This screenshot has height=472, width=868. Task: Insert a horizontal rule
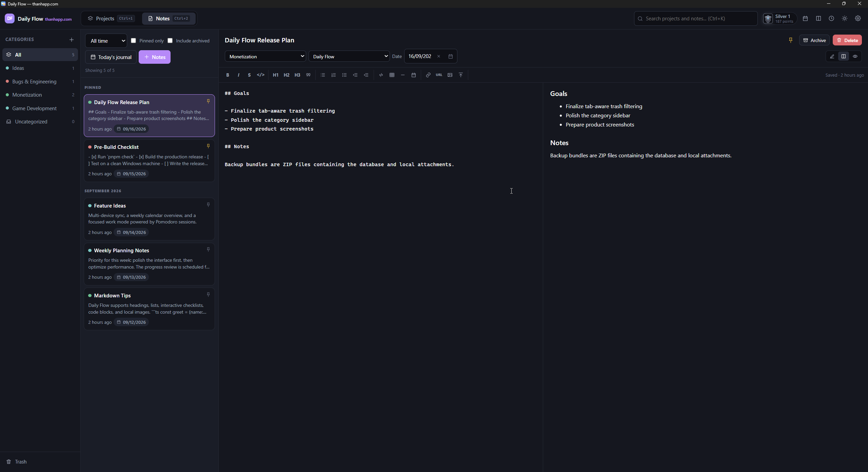tap(403, 75)
